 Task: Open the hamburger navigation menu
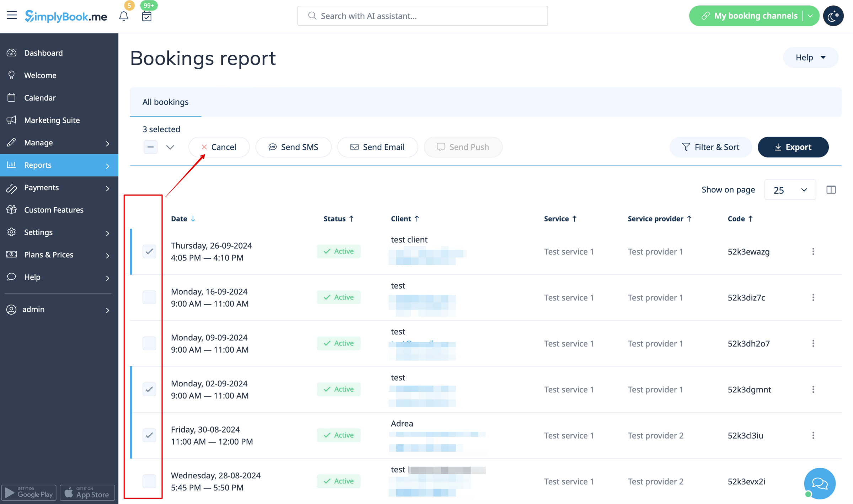click(x=12, y=15)
